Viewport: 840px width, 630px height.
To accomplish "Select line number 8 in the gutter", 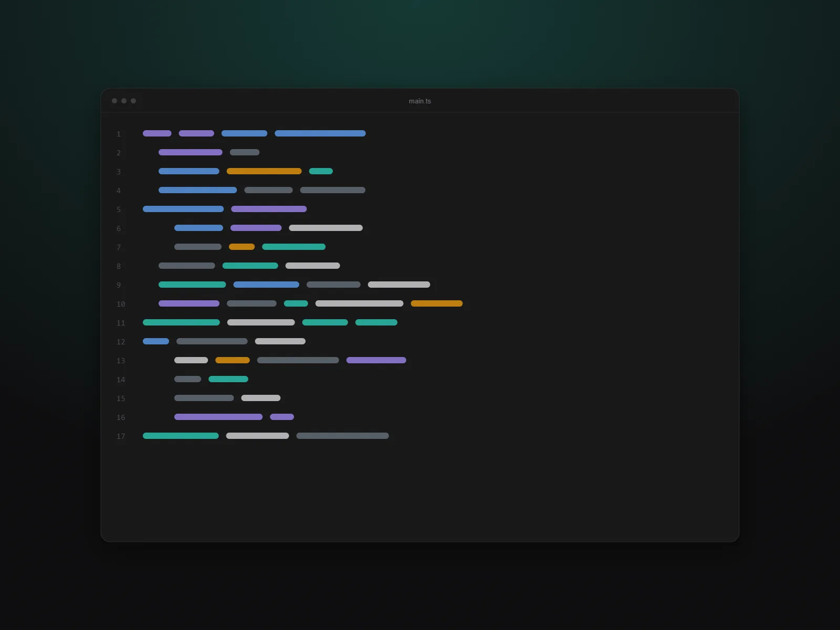I will pos(119,266).
